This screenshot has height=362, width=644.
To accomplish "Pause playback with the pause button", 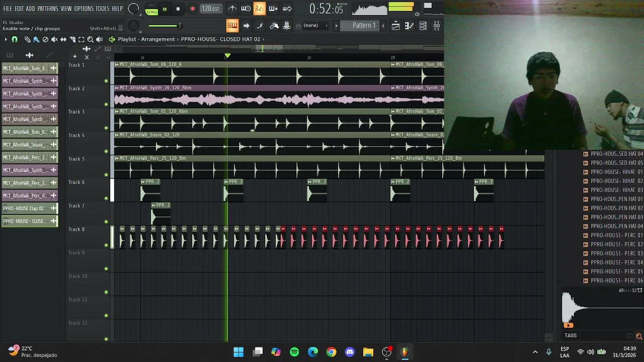I will pyautogui.click(x=165, y=9).
